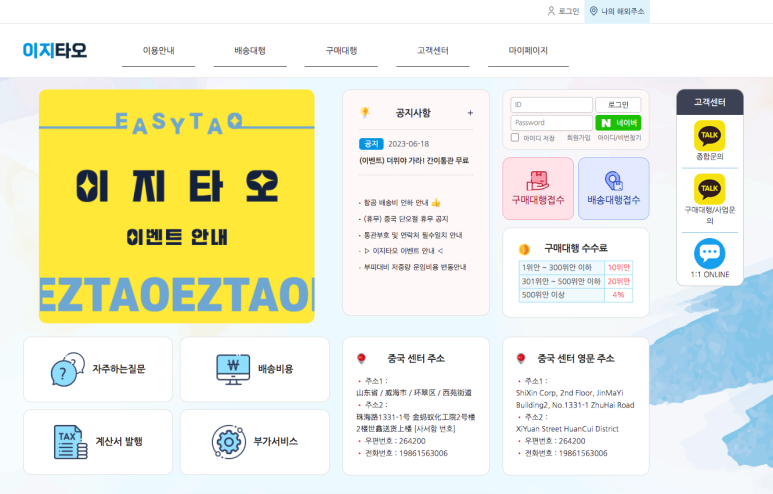Click address text XiYuan Street HuanCui District

(x=567, y=429)
